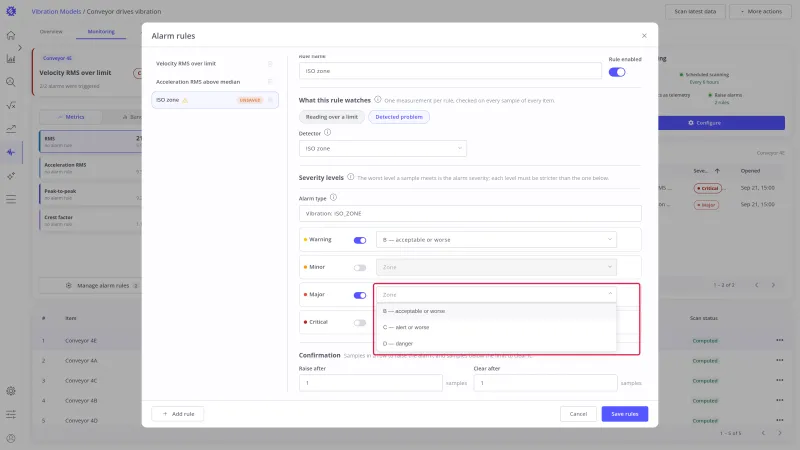The height and width of the screenshot is (450, 800).
Task: Click the Save rules button
Action: pos(624,414)
